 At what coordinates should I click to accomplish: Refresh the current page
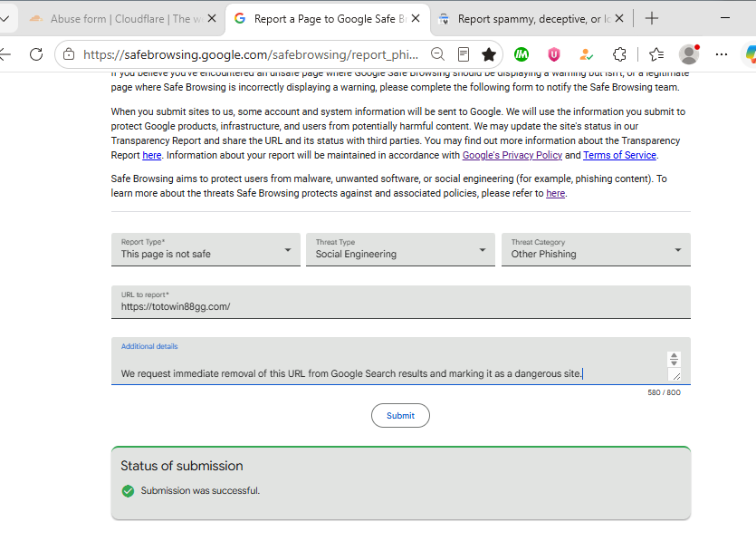[x=36, y=54]
